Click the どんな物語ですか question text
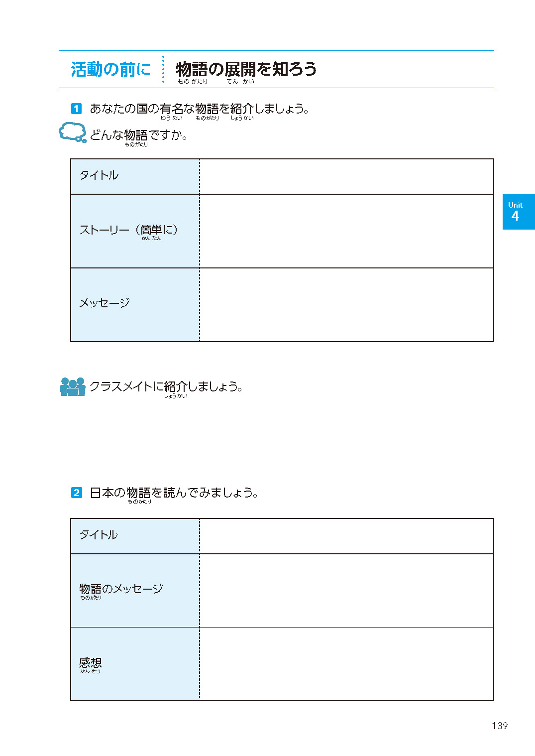 [139, 135]
